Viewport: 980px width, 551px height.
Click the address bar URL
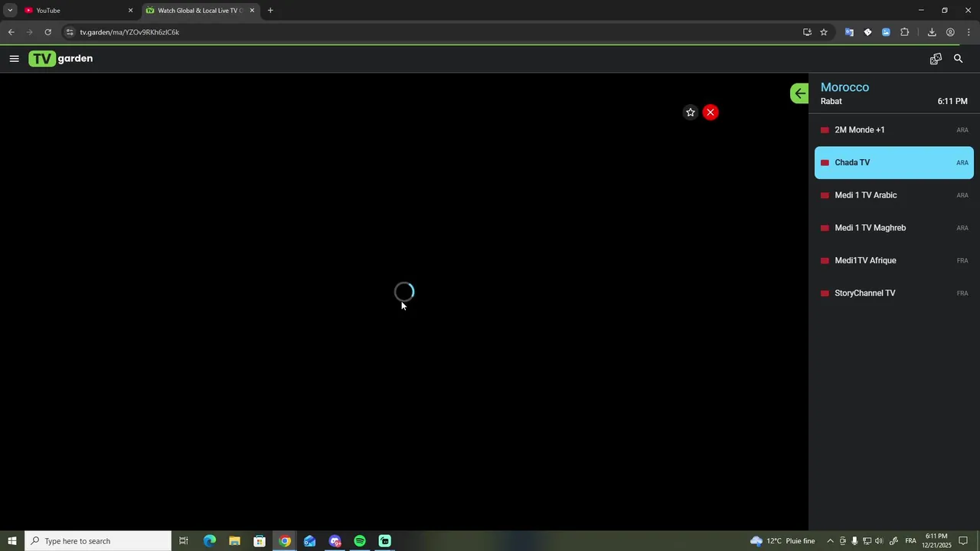[129, 32]
